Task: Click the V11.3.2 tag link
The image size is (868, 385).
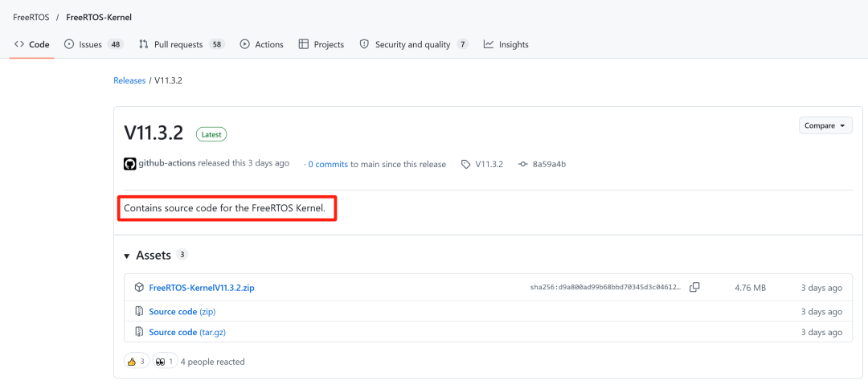Action: coord(489,164)
